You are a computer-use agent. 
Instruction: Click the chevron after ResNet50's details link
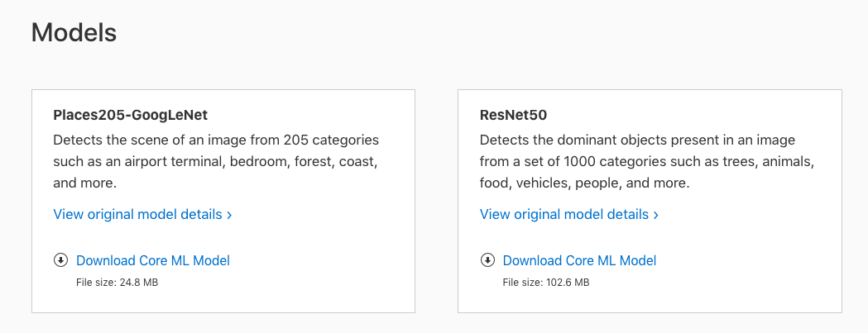click(x=656, y=215)
